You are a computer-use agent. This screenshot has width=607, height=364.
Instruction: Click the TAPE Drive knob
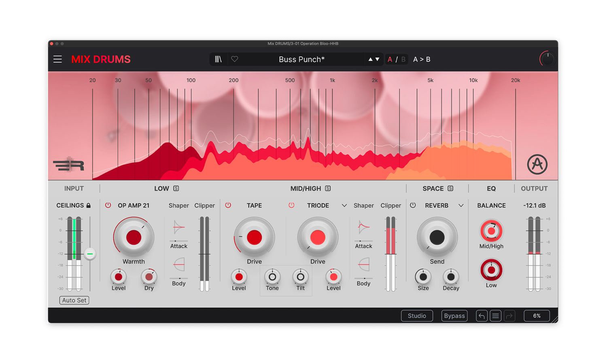[x=254, y=237]
